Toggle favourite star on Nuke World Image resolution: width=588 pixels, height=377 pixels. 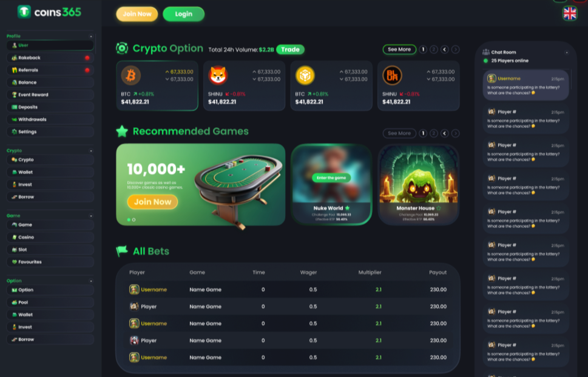click(347, 208)
